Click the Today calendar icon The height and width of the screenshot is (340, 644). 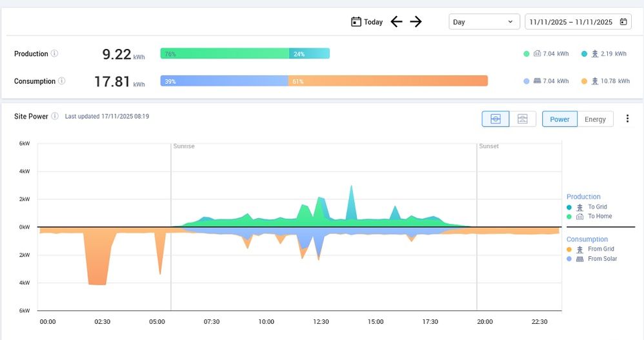356,22
